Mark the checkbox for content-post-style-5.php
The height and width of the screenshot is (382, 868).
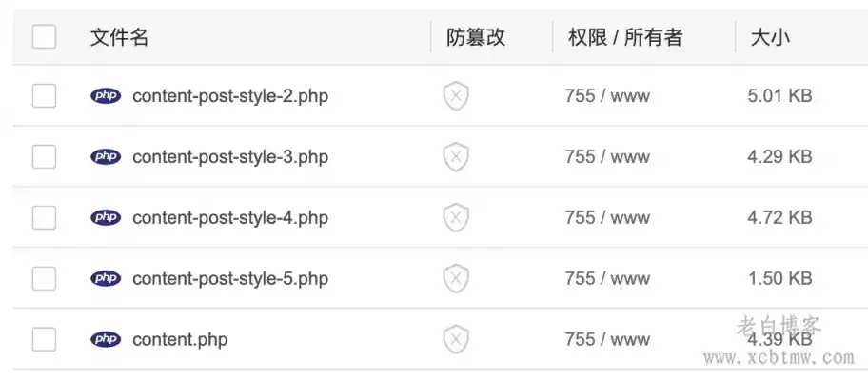[x=45, y=279]
